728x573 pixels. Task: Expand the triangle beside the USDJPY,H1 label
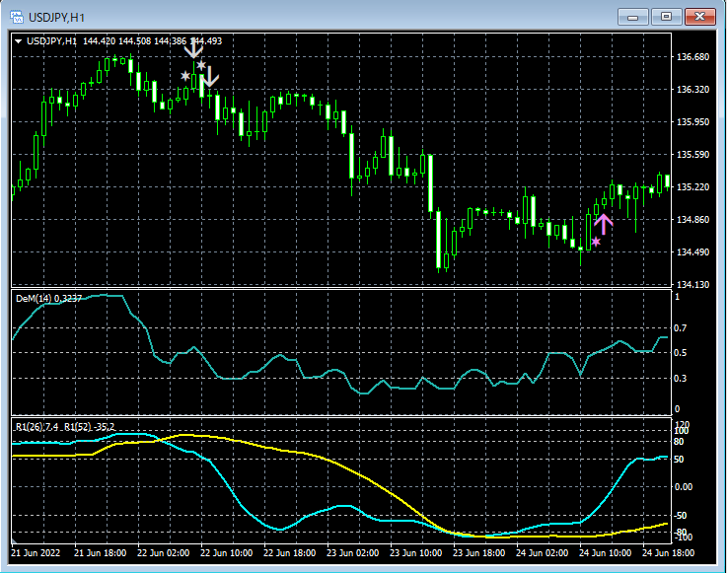[x=18, y=40]
